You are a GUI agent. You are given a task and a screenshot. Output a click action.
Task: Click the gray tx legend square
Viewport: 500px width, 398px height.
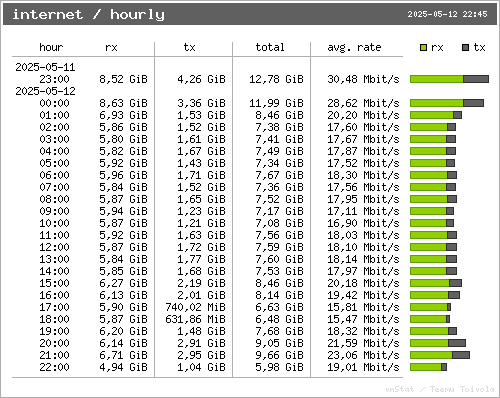(x=466, y=48)
